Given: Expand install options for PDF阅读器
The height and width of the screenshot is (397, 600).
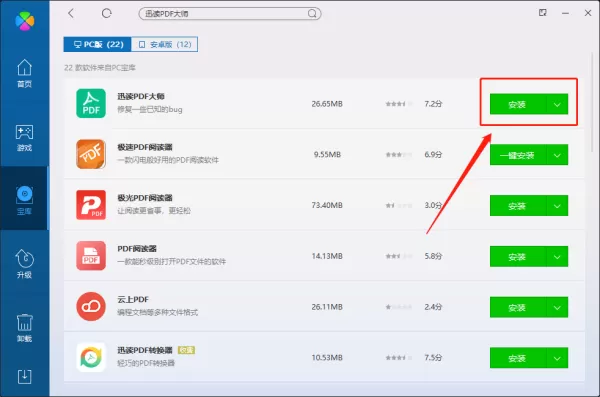Looking at the screenshot, I should click(557, 256).
